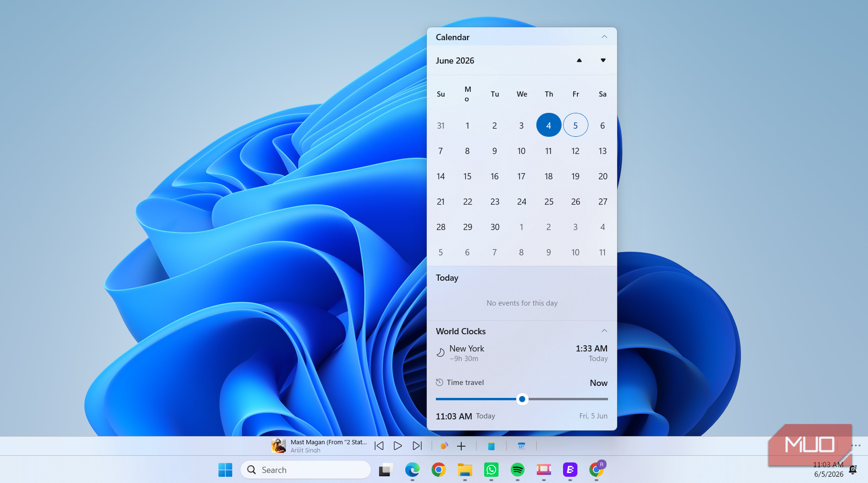
Task: Select June 24 in the calendar
Action: pyautogui.click(x=521, y=202)
